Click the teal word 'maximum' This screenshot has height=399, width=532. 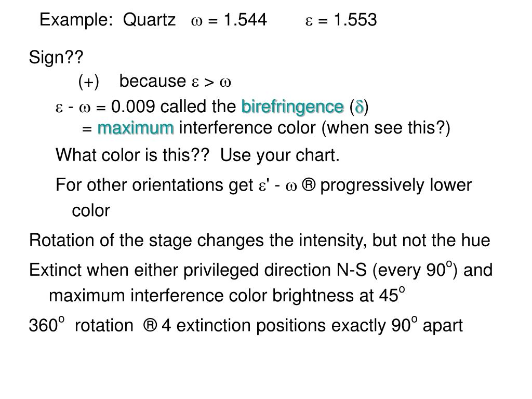pyautogui.click(x=136, y=128)
